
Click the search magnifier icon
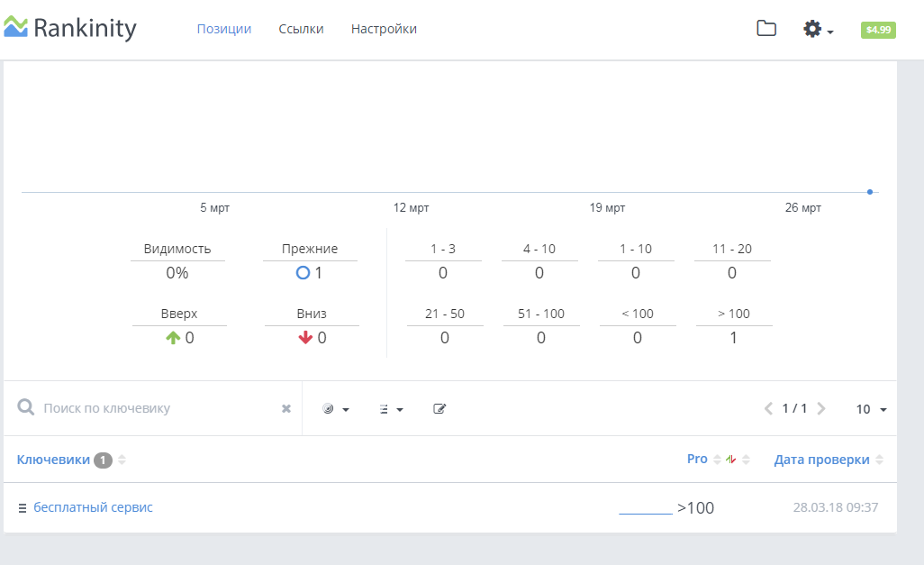click(x=25, y=408)
